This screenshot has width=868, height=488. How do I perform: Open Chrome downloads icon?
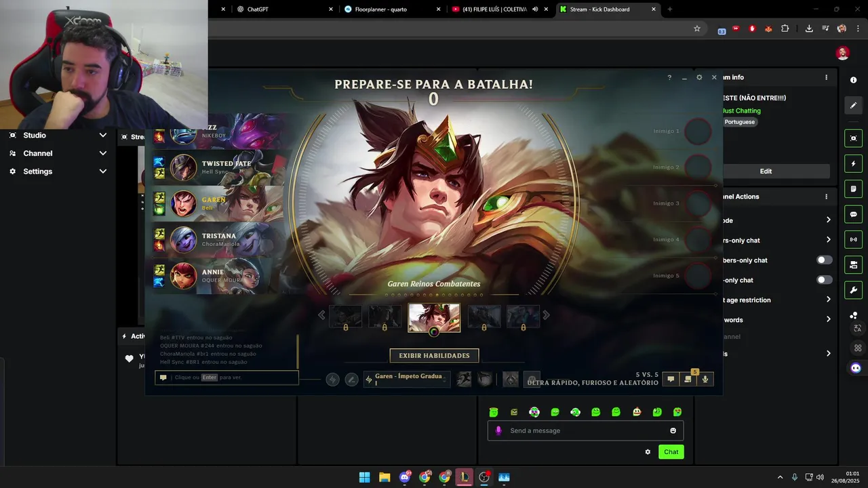[x=809, y=28]
